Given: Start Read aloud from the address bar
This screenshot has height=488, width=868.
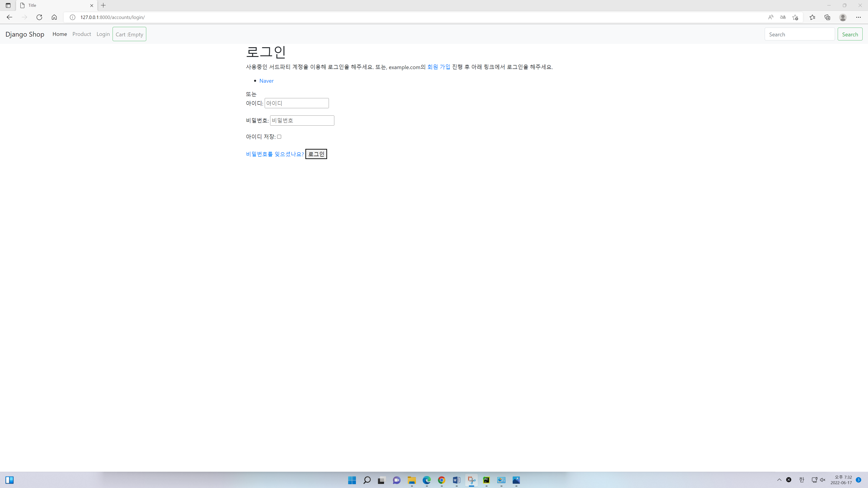Looking at the screenshot, I should [771, 17].
